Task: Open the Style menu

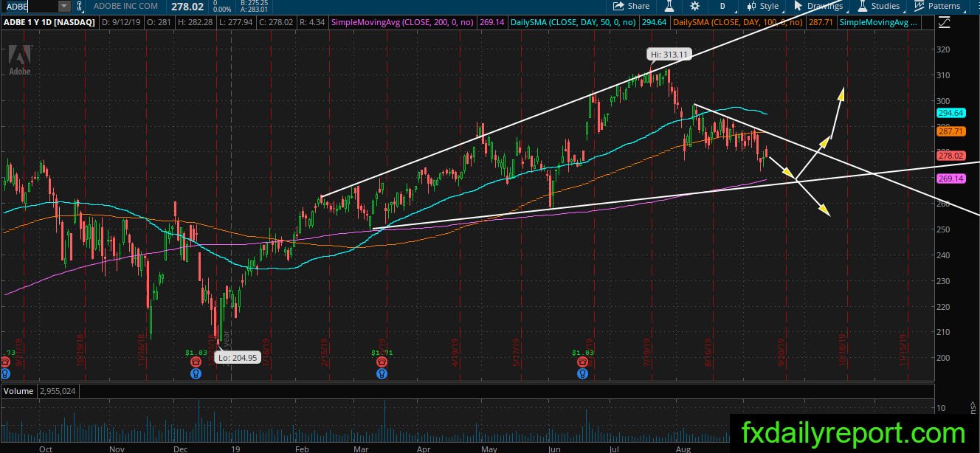Action: coord(763,6)
